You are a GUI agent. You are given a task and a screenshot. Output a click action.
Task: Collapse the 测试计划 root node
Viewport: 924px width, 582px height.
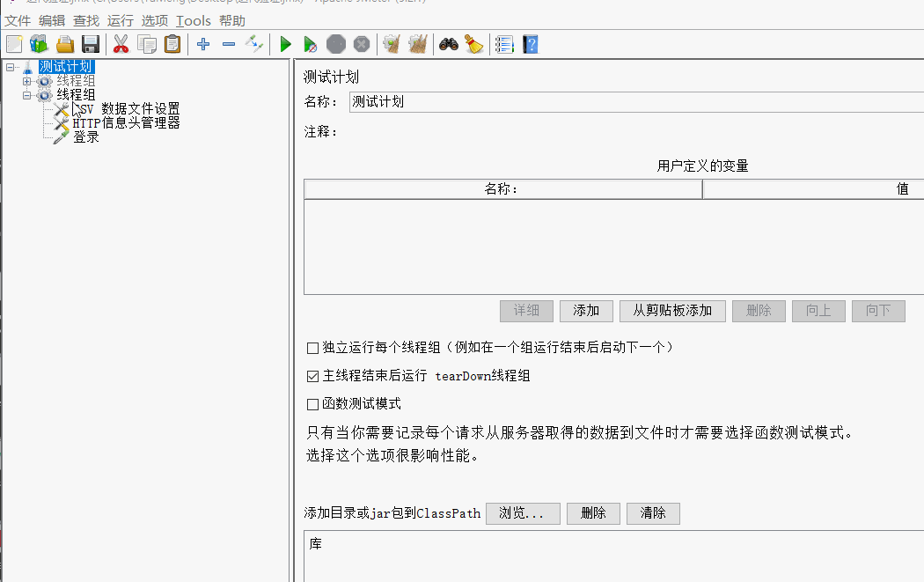[10, 67]
